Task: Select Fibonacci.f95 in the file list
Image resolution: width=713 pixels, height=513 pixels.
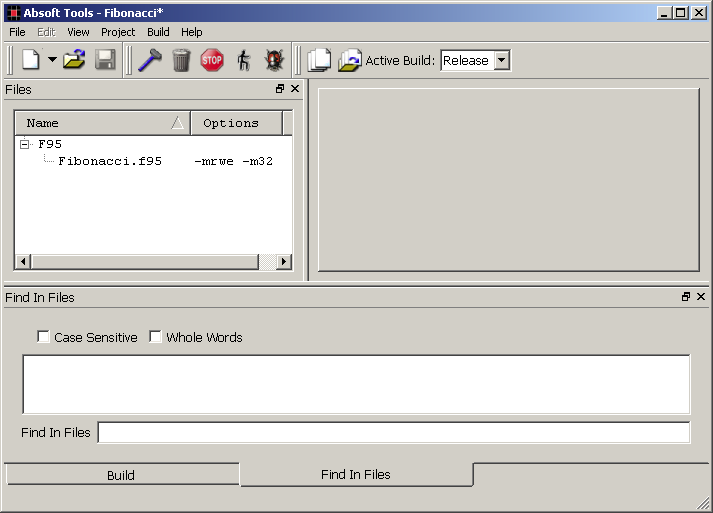Action: click(x=110, y=161)
